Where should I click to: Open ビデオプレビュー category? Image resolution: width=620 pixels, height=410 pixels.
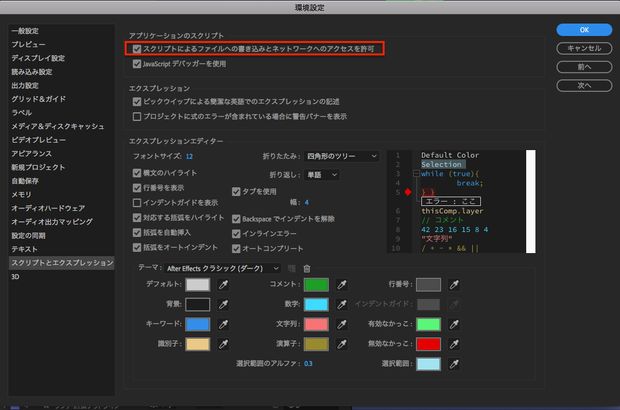[38, 140]
